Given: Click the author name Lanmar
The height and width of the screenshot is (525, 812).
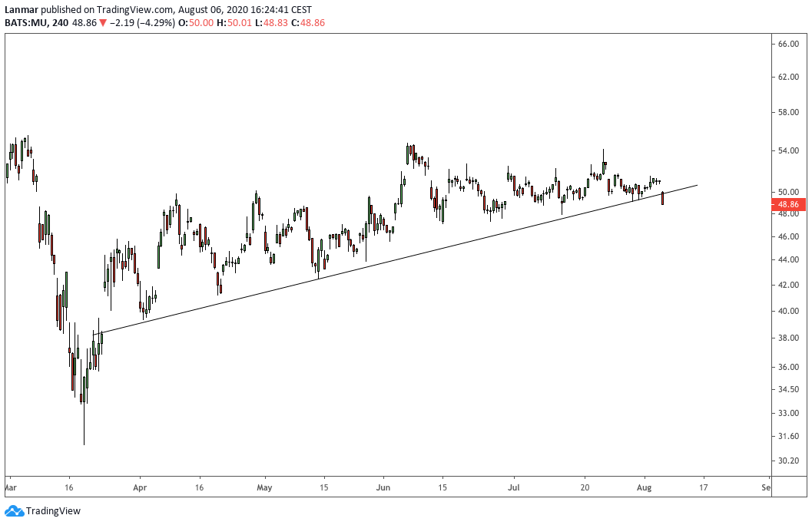Looking at the screenshot, I should (22, 9).
